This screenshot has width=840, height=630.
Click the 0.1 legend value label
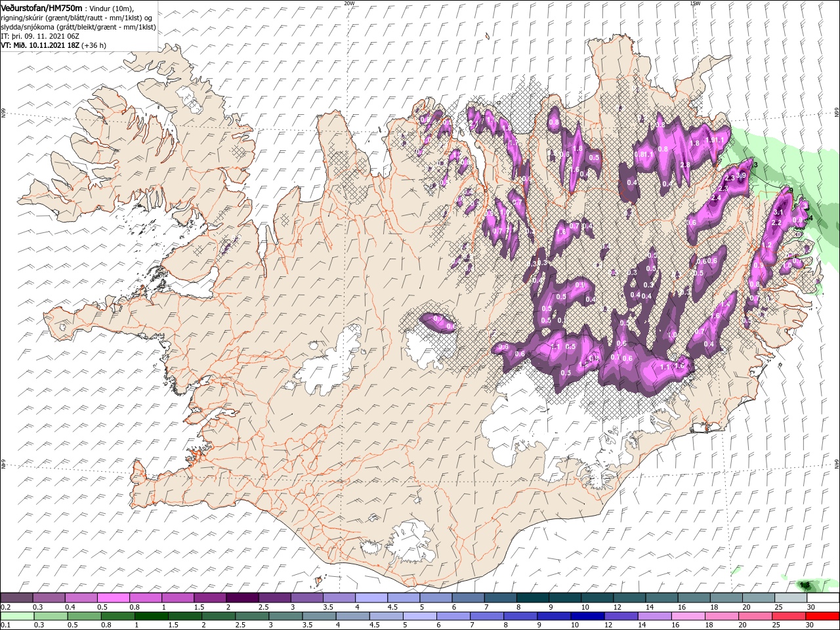pyautogui.click(x=5, y=625)
